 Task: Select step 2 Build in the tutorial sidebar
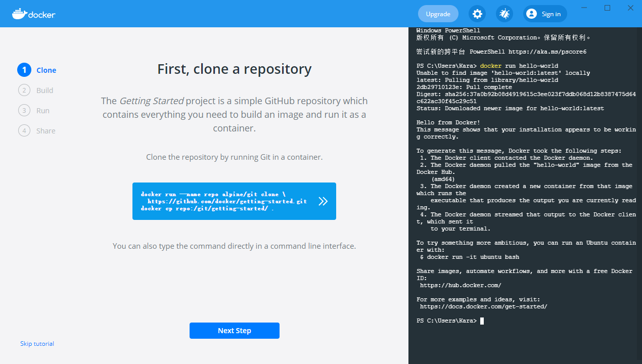coord(36,90)
